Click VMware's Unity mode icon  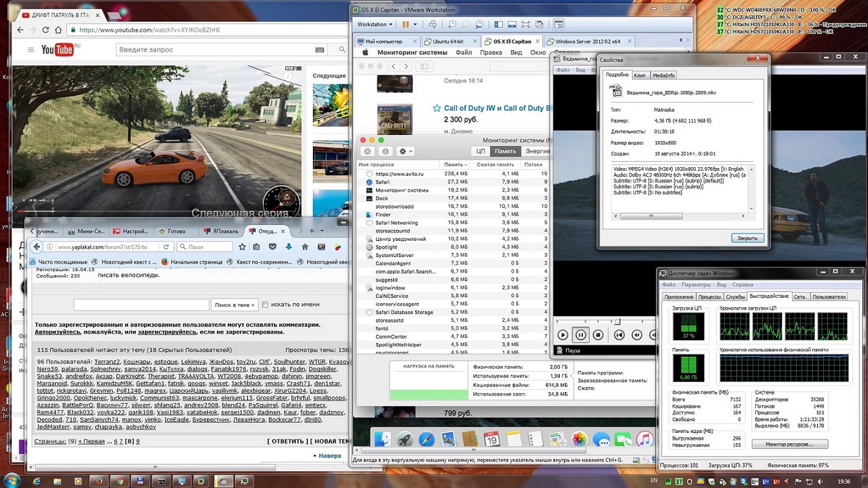tap(539, 25)
